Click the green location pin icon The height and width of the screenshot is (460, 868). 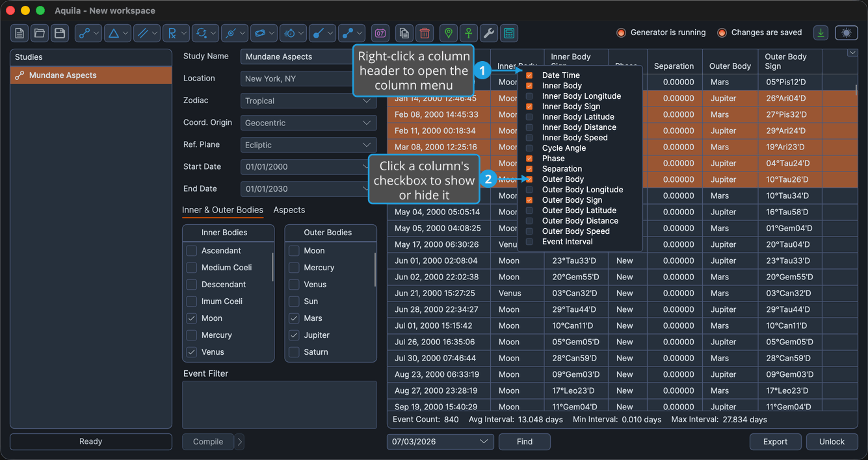(448, 32)
